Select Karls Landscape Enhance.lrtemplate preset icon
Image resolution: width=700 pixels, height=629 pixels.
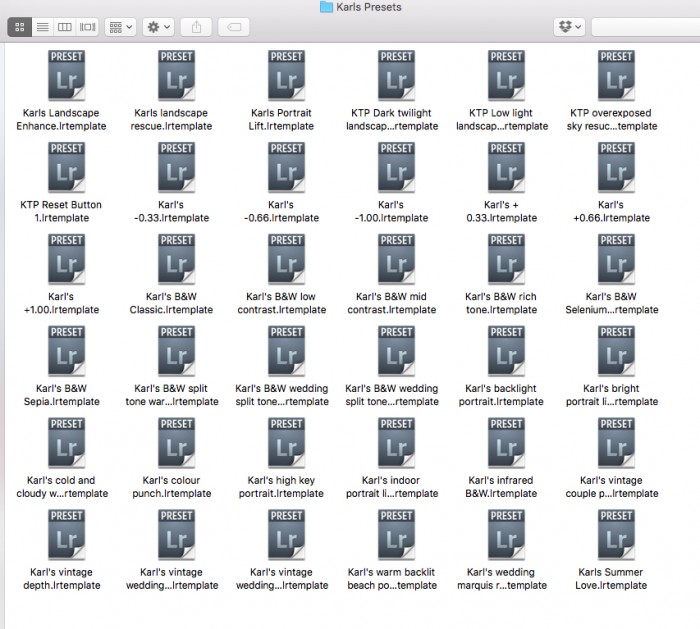[67, 75]
